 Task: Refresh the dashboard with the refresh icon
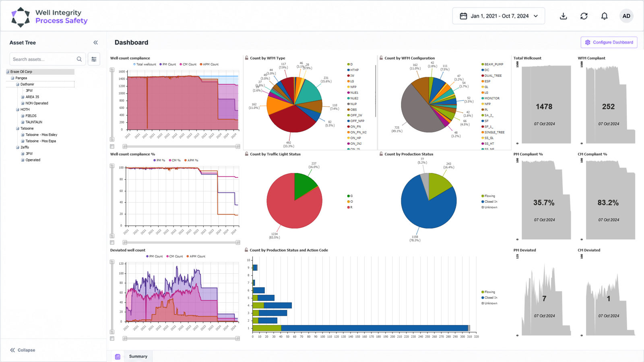click(x=584, y=16)
